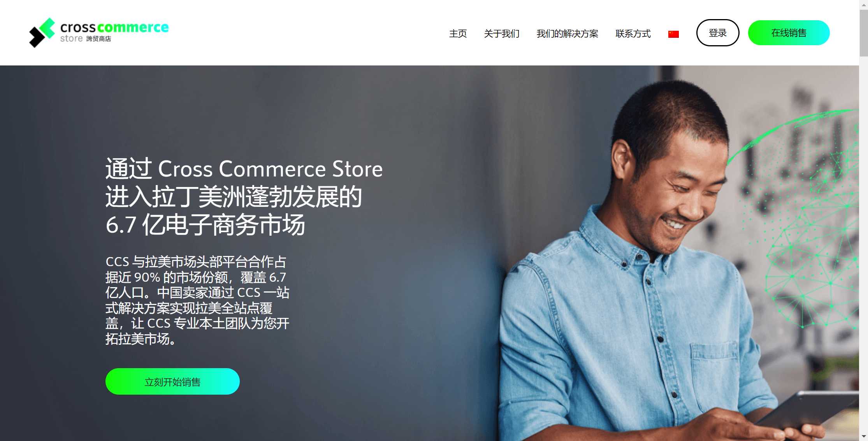868x441 pixels.
Task: Click the hero headline Cross Commerce Store
Action: click(271, 169)
